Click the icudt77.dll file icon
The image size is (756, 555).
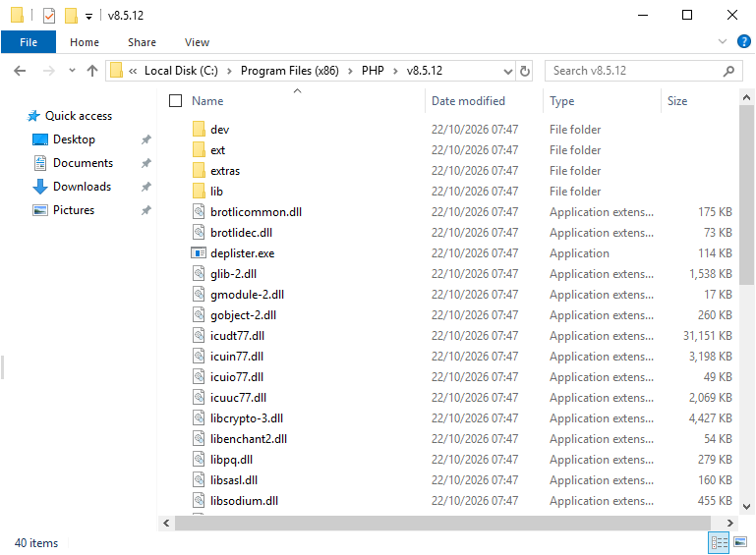pyautogui.click(x=199, y=336)
